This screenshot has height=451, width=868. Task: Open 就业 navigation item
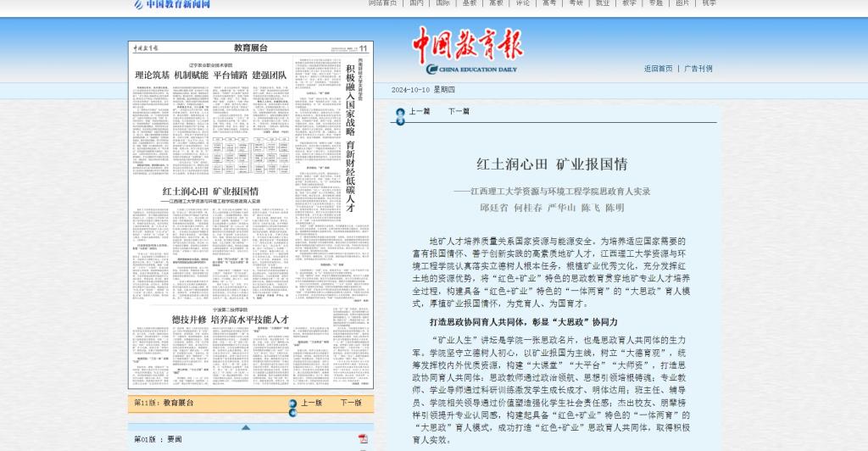[602, 3]
